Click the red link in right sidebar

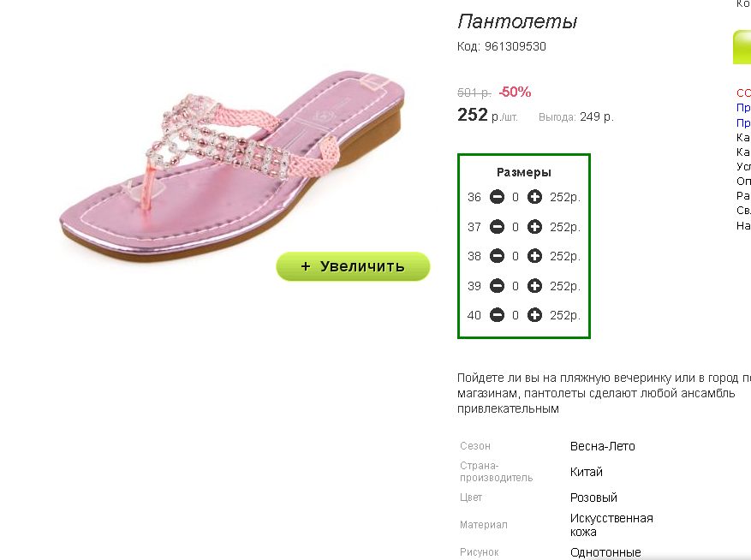743,93
